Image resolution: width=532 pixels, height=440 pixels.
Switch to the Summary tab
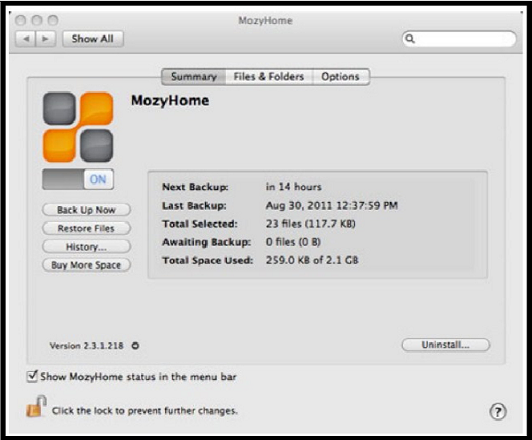coord(193,77)
